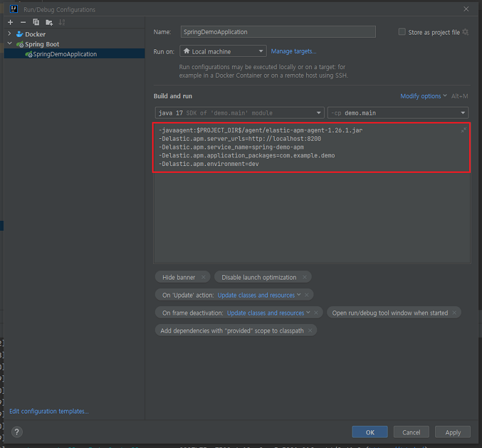Screen dimensions: 482x448
Task: Remove the 'Hide banner' option tag
Action: (x=204, y=278)
